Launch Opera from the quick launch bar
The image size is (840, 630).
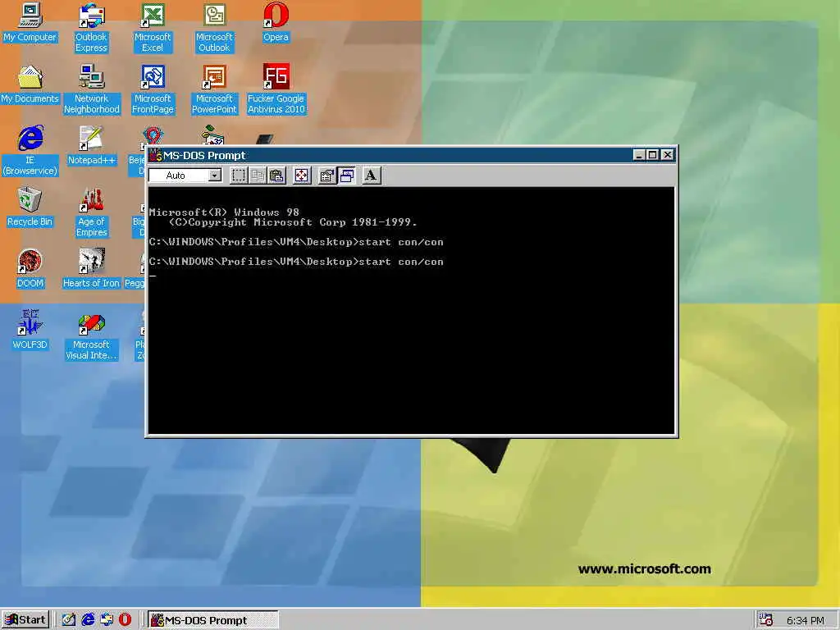point(125,620)
